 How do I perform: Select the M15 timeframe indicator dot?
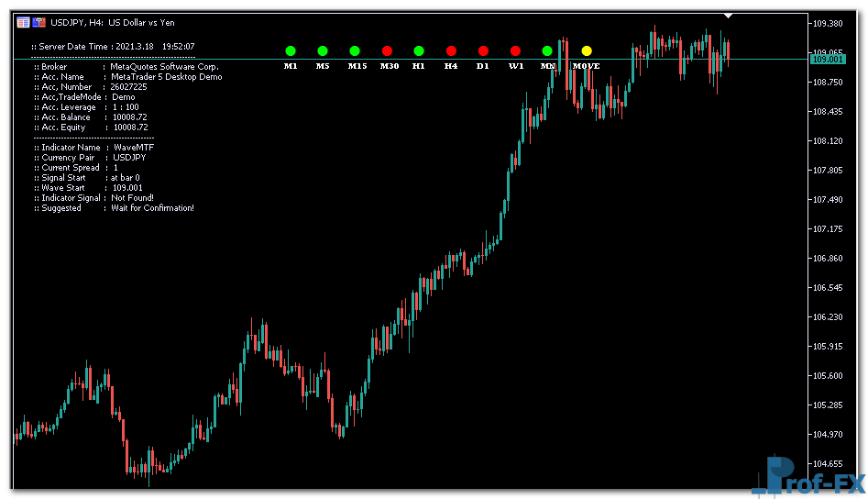pyautogui.click(x=355, y=51)
